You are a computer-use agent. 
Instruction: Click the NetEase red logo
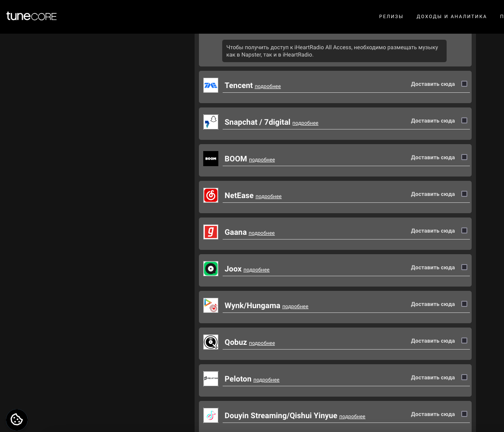[x=211, y=195]
